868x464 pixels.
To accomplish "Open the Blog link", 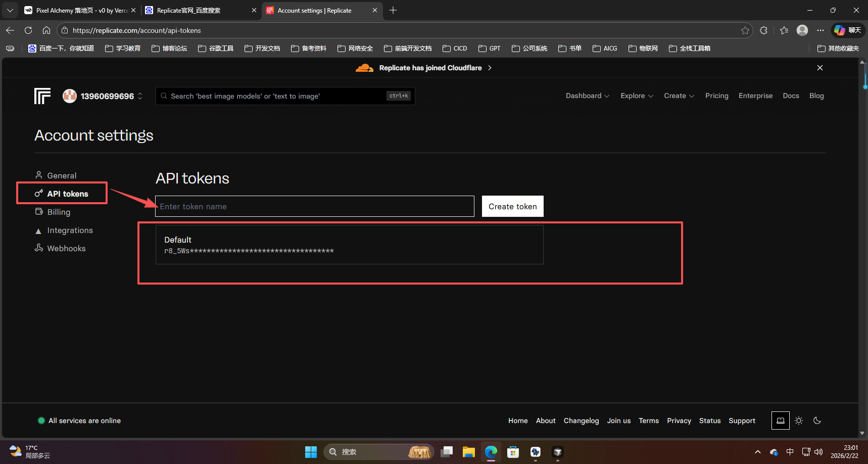I will click(816, 96).
